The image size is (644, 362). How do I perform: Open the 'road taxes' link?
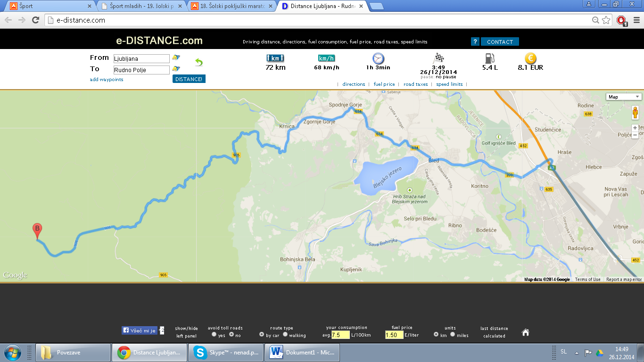(x=415, y=84)
